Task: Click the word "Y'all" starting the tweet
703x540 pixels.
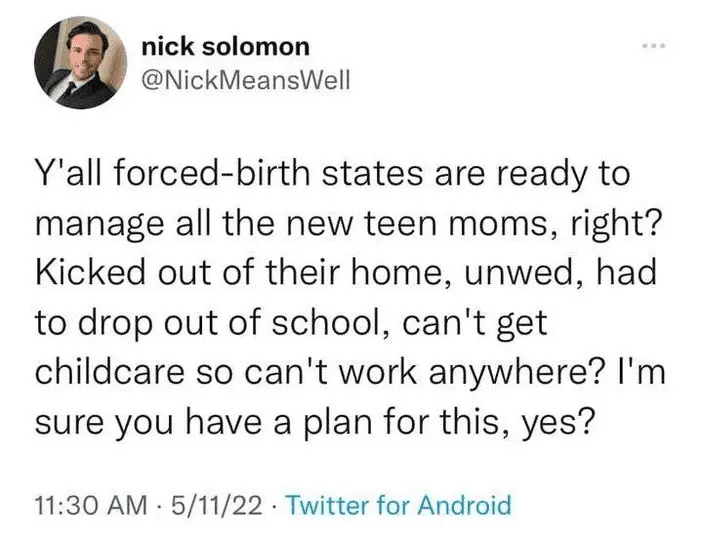Action: click(x=72, y=175)
